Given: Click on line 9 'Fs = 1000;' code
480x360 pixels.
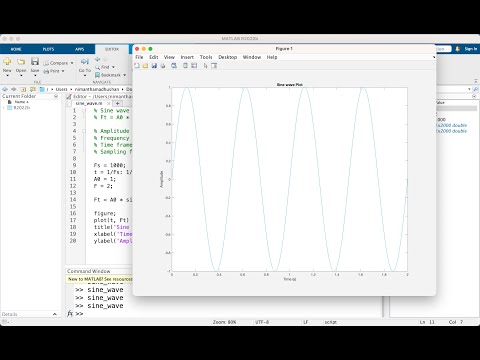Looking at the screenshot, I should point(110,165).
